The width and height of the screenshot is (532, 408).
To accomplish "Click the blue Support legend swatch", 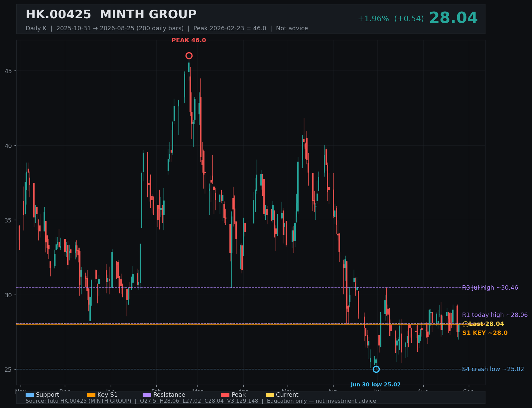I will (x=30, y=395).
